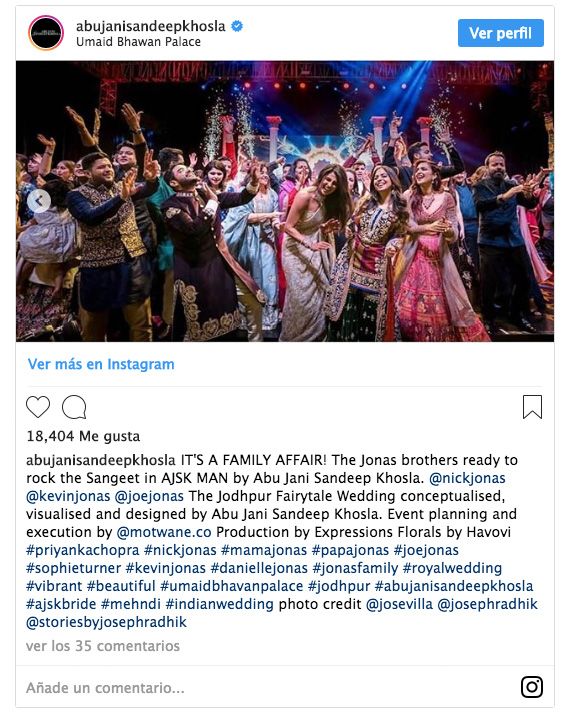This screenshot has height=719, width=565.
Task: Open the abujanisandeepkhosla profile avatar
Action: [x=46, y=33]
